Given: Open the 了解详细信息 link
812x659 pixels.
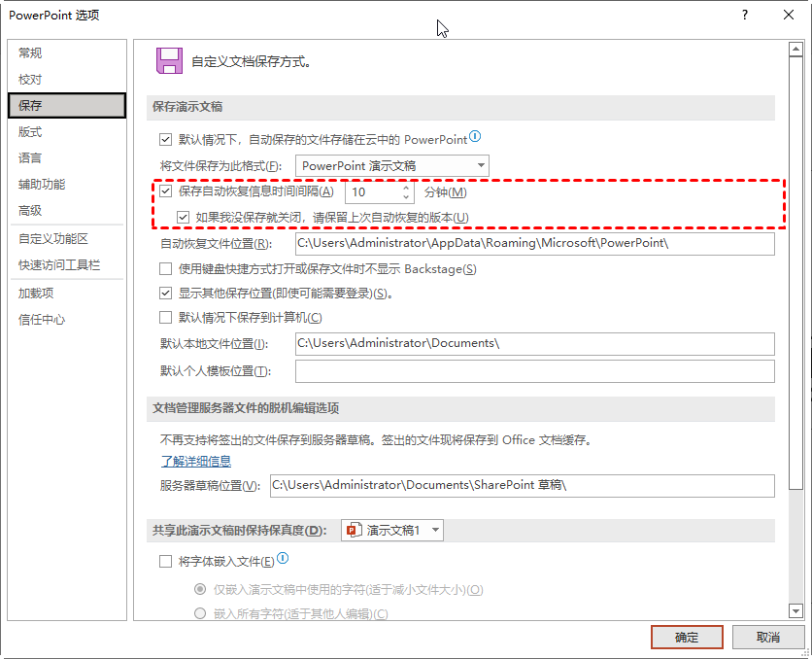Looking at the screenshot, I should point(196,461).
